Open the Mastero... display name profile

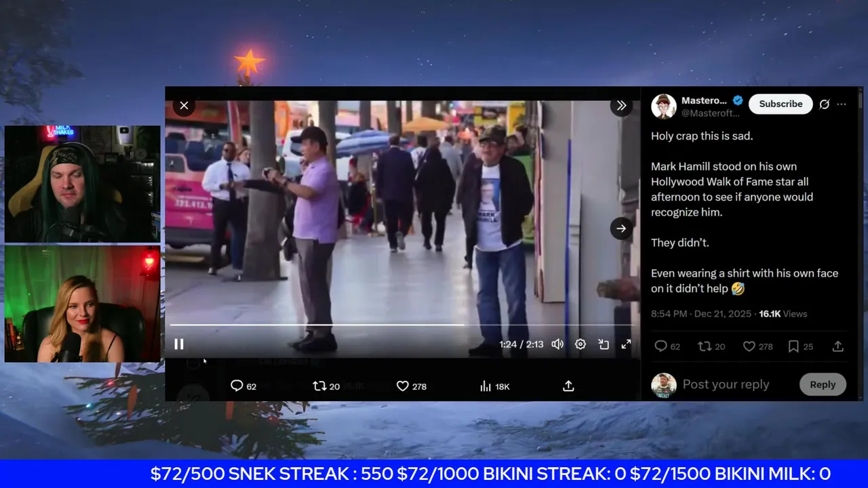click(704, 100)
